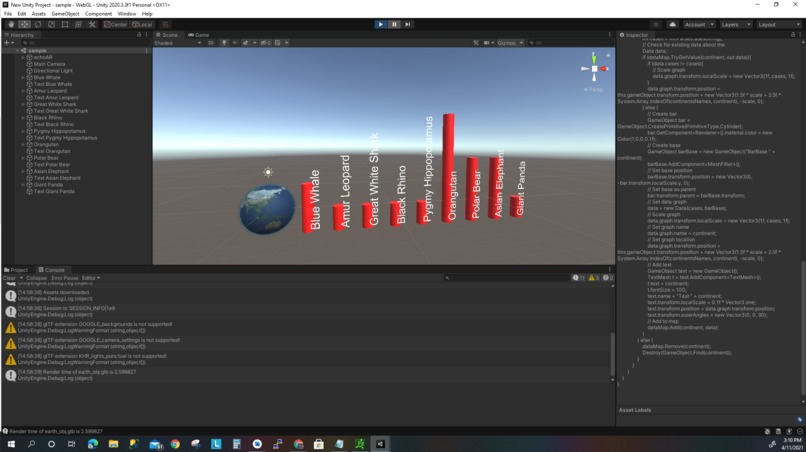
Task: Click the Play button
Action: [380, 24]
